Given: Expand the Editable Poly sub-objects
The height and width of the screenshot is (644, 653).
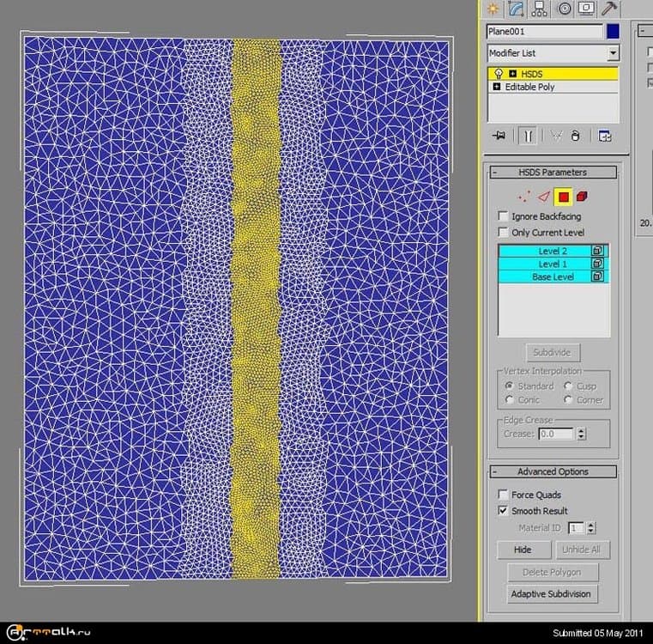Looking at the screenshot, I should (x=497, y=87).
